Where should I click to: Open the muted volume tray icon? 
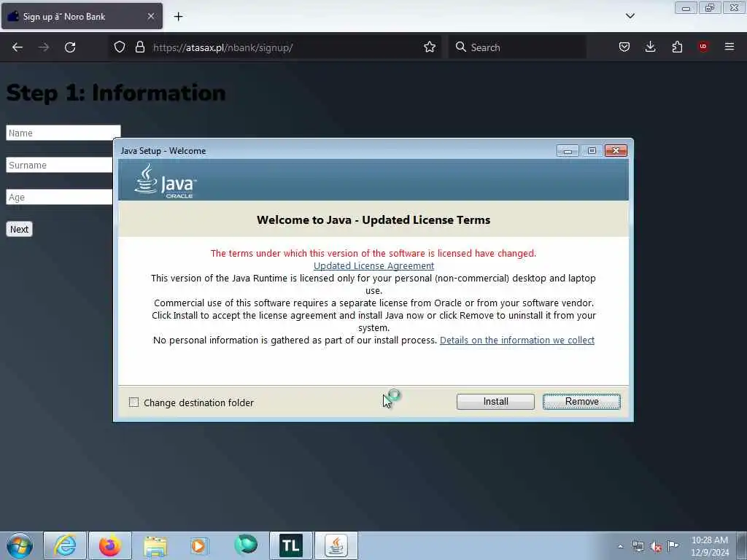pos(656,547)
